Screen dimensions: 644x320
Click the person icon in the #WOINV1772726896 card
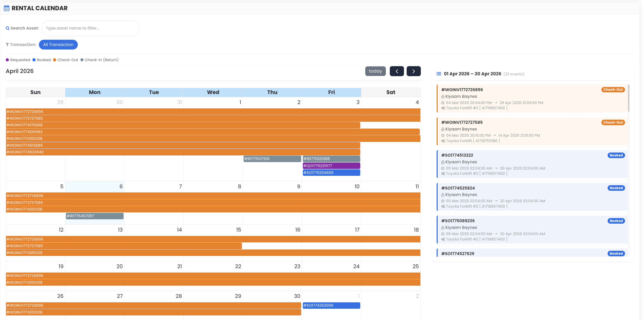point(443,97)
